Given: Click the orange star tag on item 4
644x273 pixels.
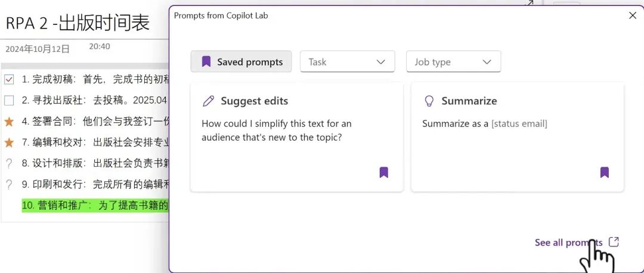Looking at the screenshot, I should (x=9, y=121).
